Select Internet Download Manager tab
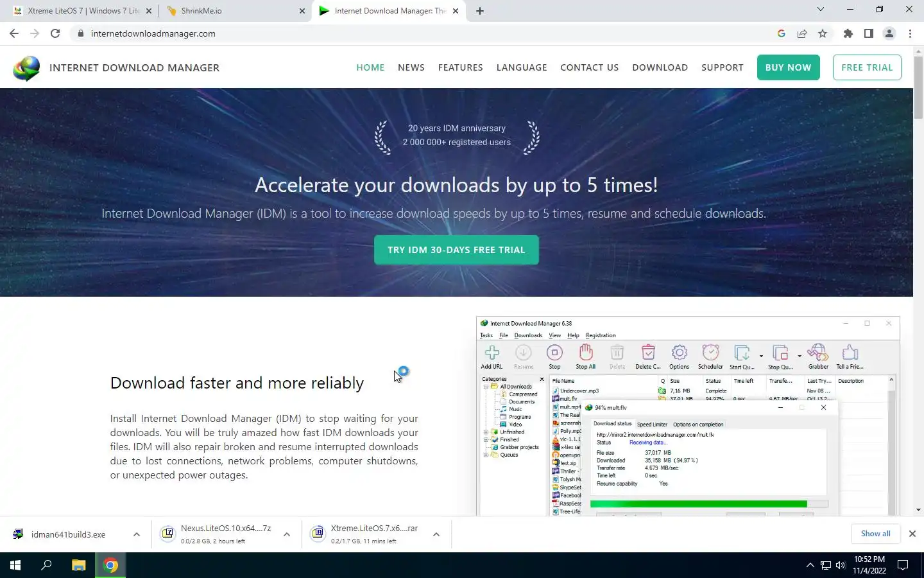The height and width of the screenshot is (578, 924). (x=389, y=11)
